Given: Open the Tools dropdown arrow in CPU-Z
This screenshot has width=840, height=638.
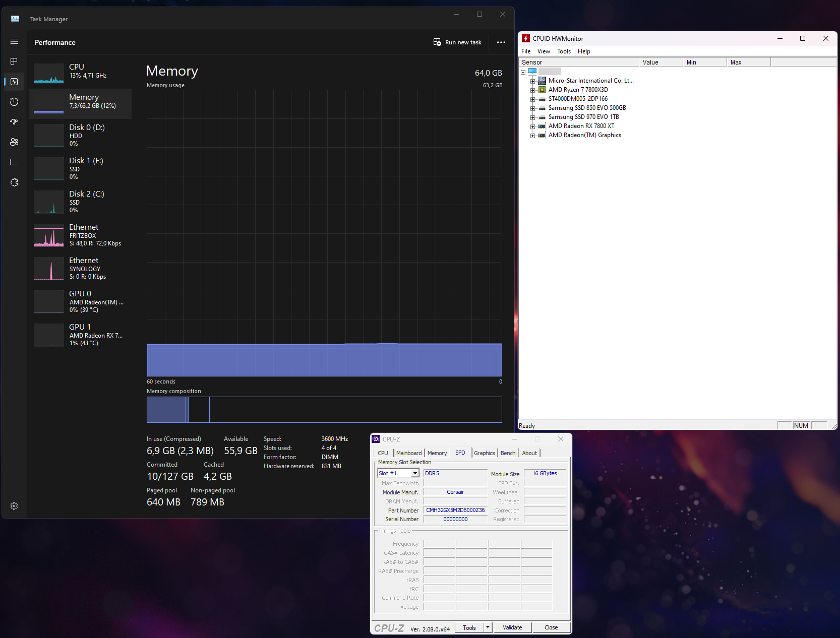Looking at the screenshot, I should click(488, 627).
